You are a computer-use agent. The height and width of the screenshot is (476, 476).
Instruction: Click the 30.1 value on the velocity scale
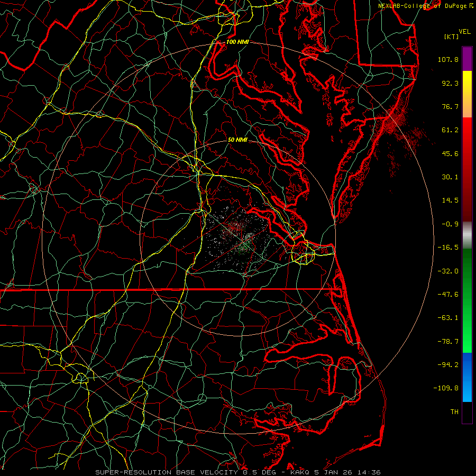pos(450,177)
